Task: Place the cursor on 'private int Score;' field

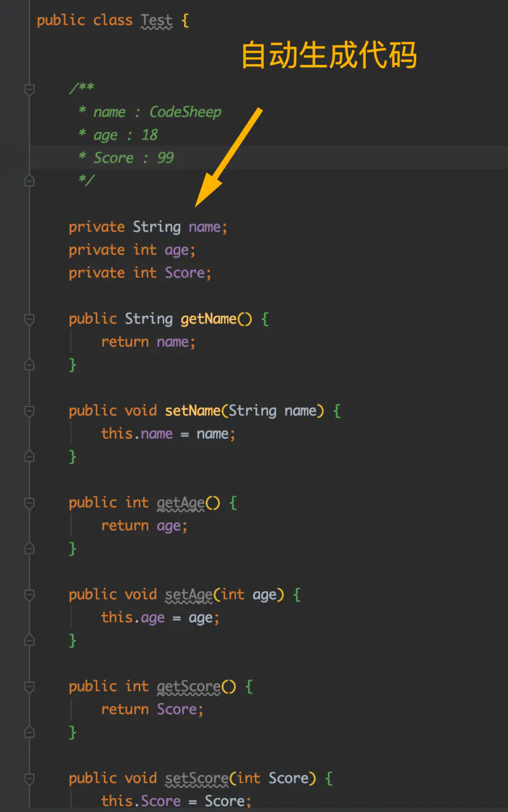Action: (140, 273)
